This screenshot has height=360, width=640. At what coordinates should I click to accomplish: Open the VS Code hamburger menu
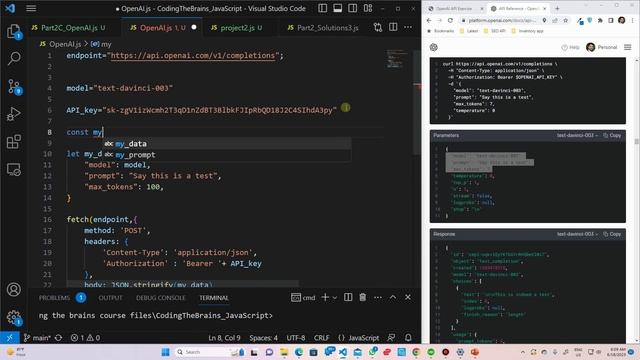[x=31, y=8]
